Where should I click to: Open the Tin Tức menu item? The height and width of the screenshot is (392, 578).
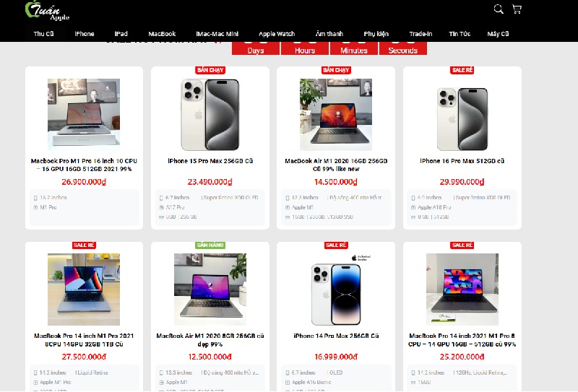tap(460, 34)
